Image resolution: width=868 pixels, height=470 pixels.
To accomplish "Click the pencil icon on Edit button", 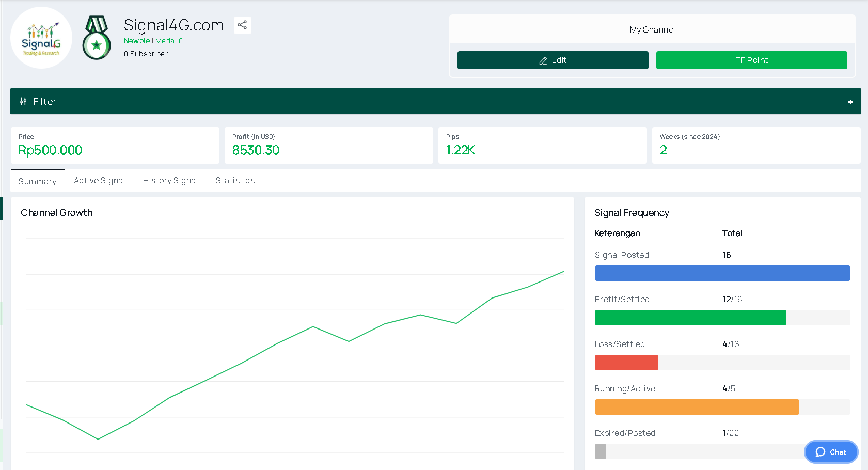I will pos(543,60).
